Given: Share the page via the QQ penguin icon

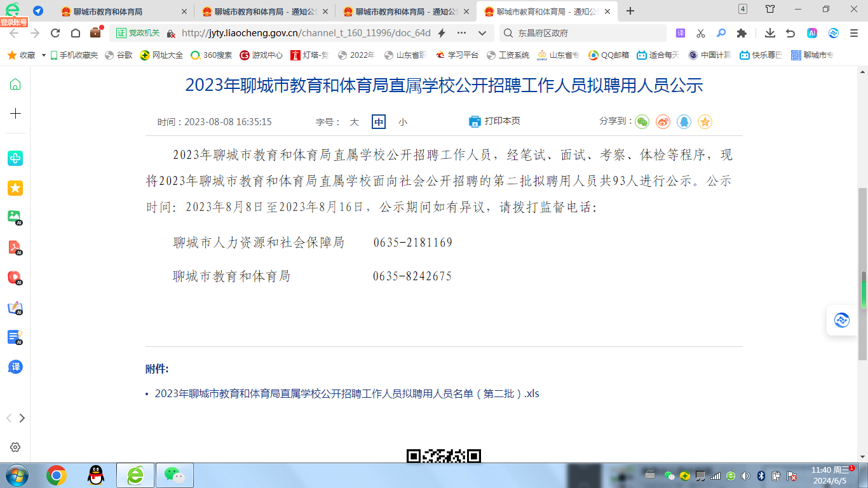Looking at the screenshot, I should pyautogui.click(x=684, y=121).
